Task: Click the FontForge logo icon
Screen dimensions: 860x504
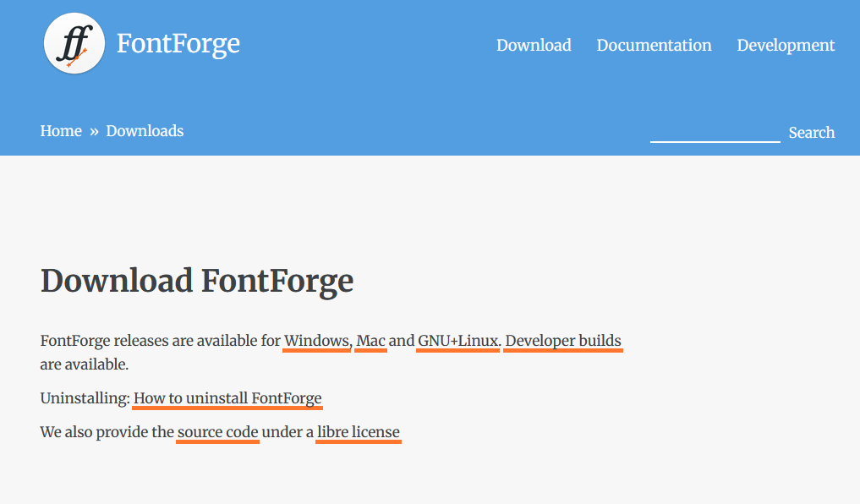Action: pyautogui.click(x=74, y=42)
